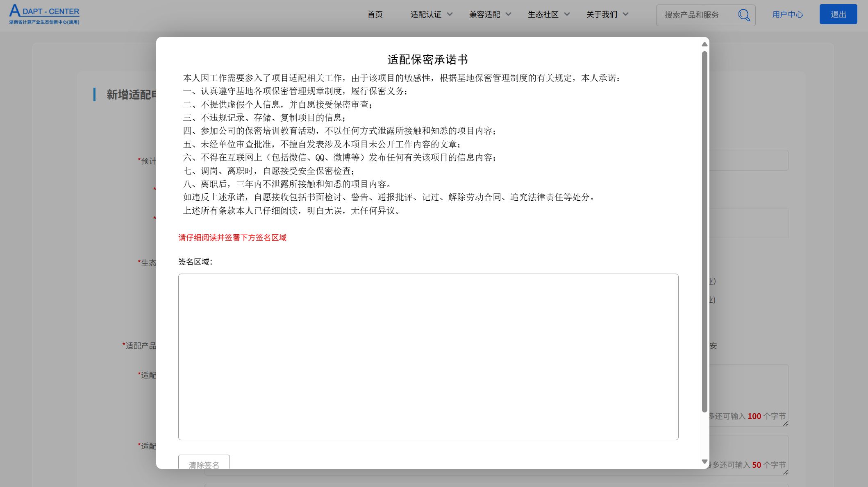Click resize handle of 100-byte textarea
Viewport: 868px width, 487px height.
click(785, 424)
